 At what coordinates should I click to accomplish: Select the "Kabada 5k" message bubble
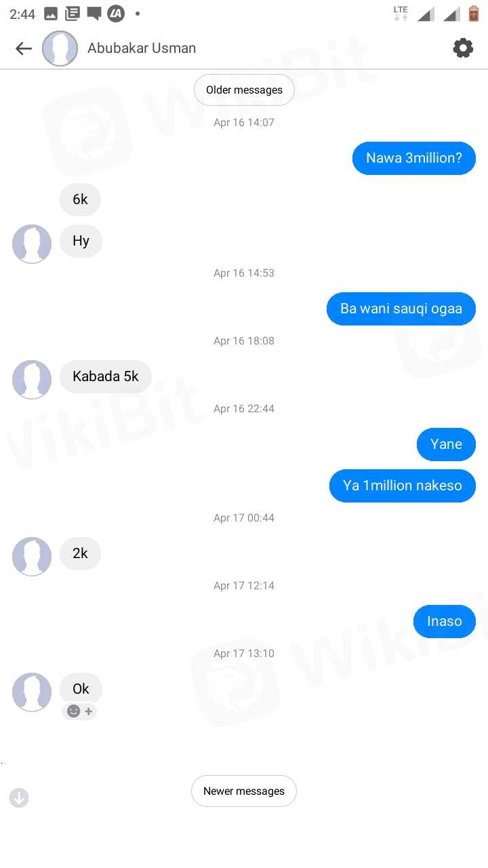coord(106,376)
